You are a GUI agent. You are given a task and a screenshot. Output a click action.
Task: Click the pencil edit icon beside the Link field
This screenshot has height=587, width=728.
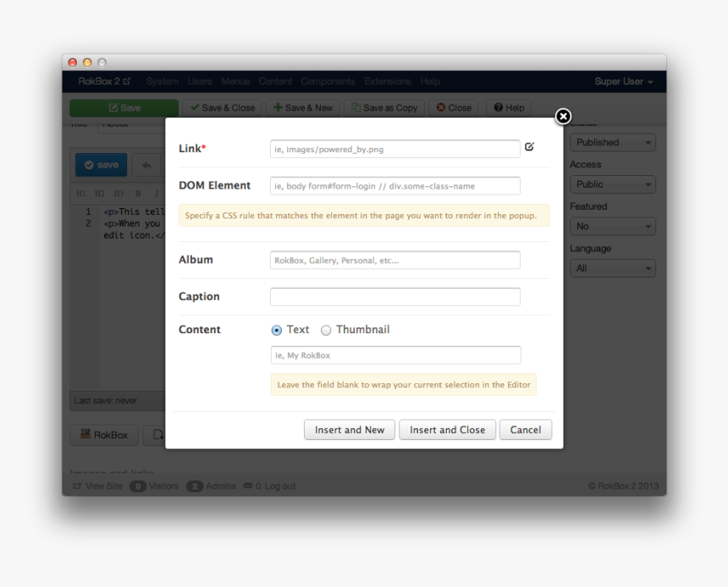tap(529, 147)
